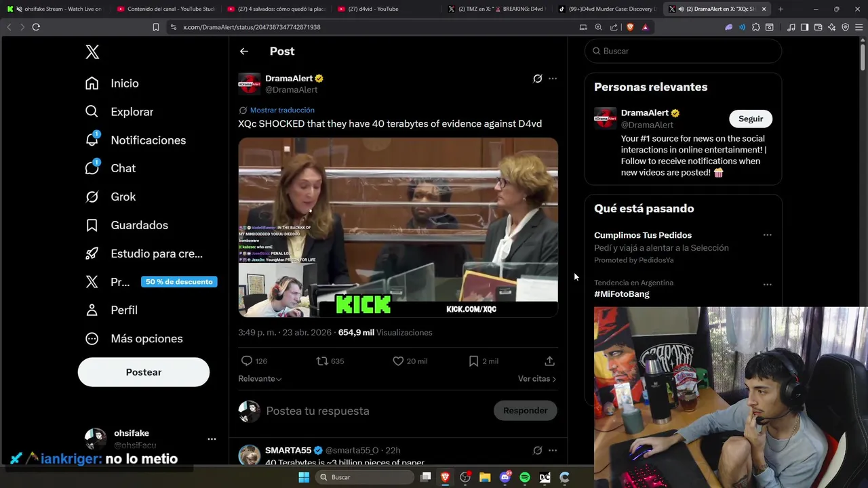
Task: Go to Inicio in the sidebar
Action: tap(112, 83)
